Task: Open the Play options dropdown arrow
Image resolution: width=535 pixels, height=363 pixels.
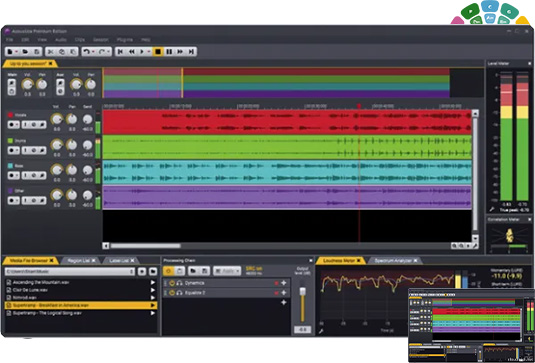Action: point(149,52)
